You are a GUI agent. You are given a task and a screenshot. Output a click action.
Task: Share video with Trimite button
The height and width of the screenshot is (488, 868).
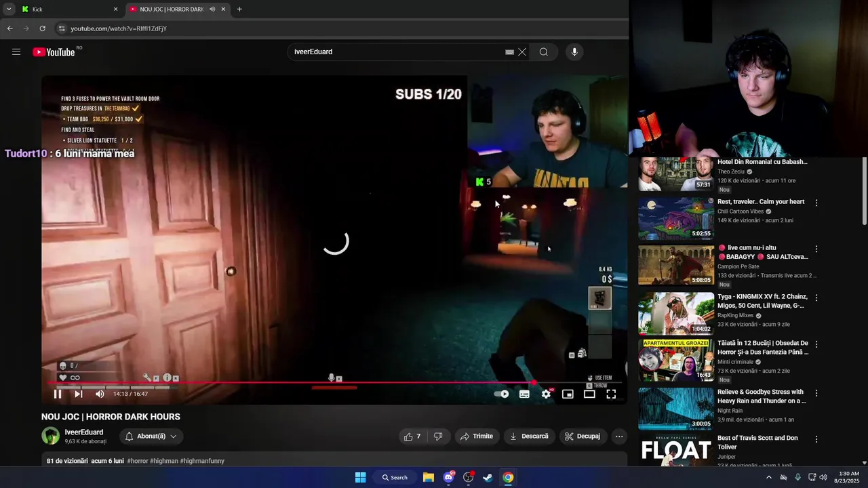click(477, 436)
